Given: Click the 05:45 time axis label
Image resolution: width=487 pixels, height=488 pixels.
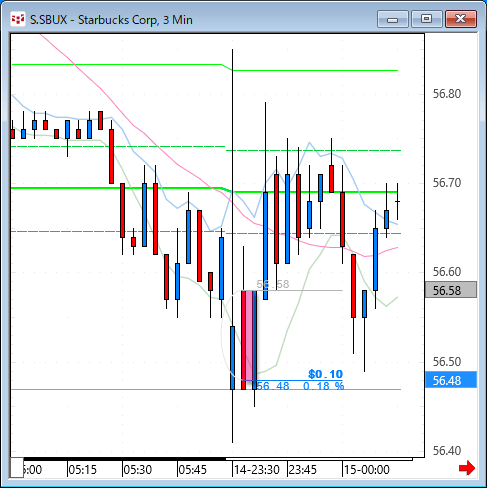Looking at the screenshot, I should 193,470.
